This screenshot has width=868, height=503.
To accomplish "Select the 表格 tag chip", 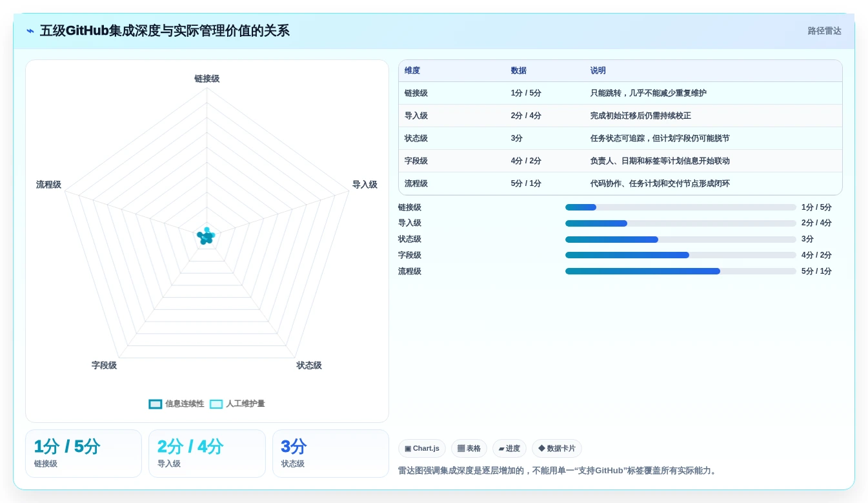I will 469,448.
